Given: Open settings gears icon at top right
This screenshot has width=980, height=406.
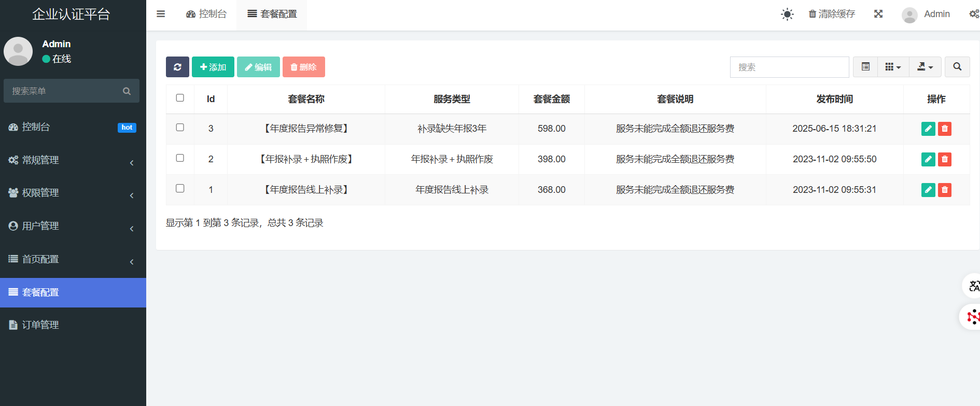Looking at the screenshot, I should tap(974, 14).
